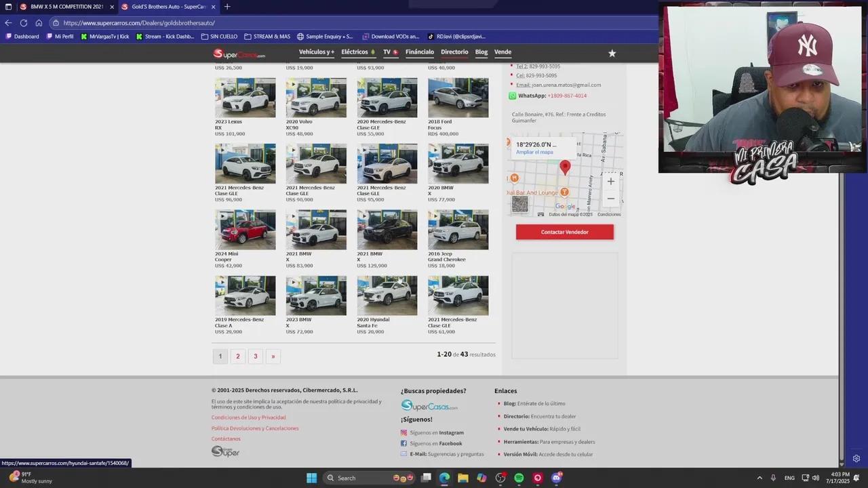868x488 pixels.
Task: Open favorites star in site header
Action: pos(612,54)
